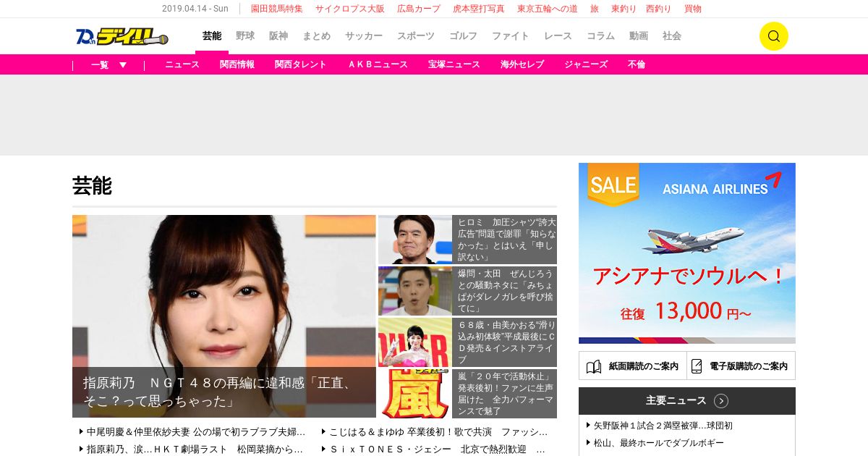Open 矢野阪神１試合２満塁被弾 news link
This screenshot has width=868, height=456.
663,426
